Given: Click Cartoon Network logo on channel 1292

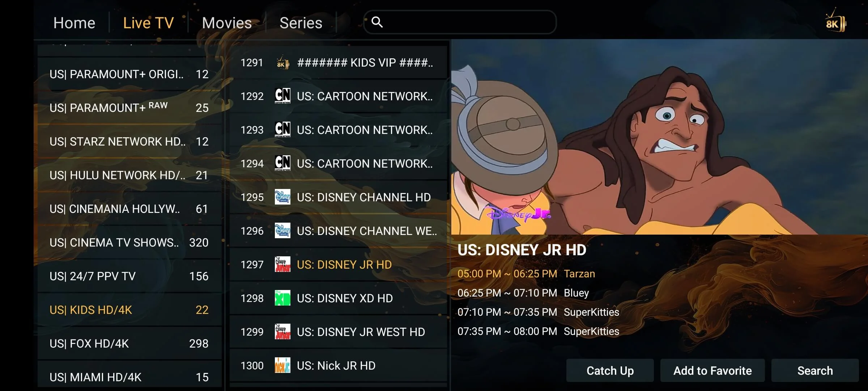Looking at the screenshot, I should pyautogui.click(x=282, y=96).
